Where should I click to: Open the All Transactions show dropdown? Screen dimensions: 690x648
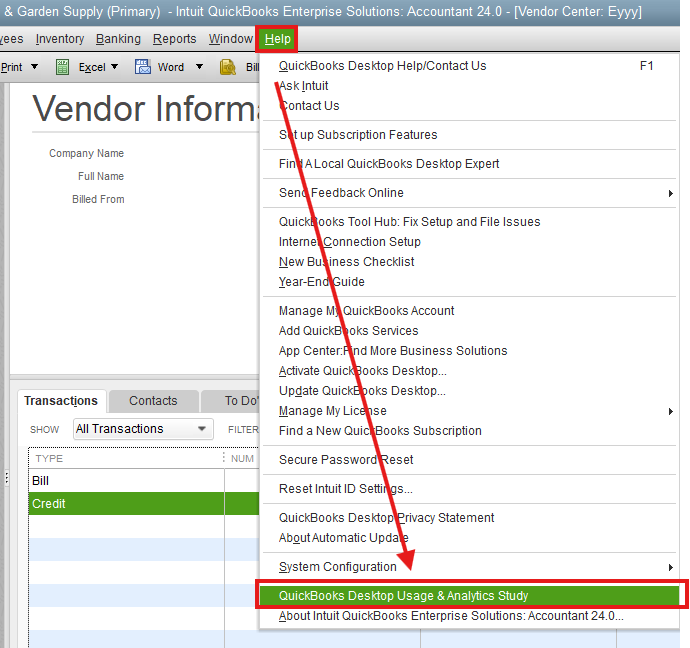(143, 429)
